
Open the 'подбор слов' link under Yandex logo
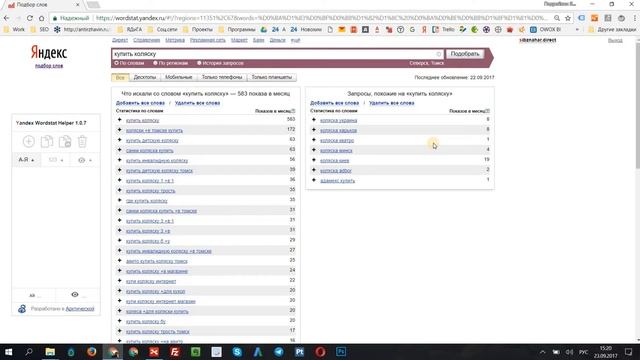(49, 66)
